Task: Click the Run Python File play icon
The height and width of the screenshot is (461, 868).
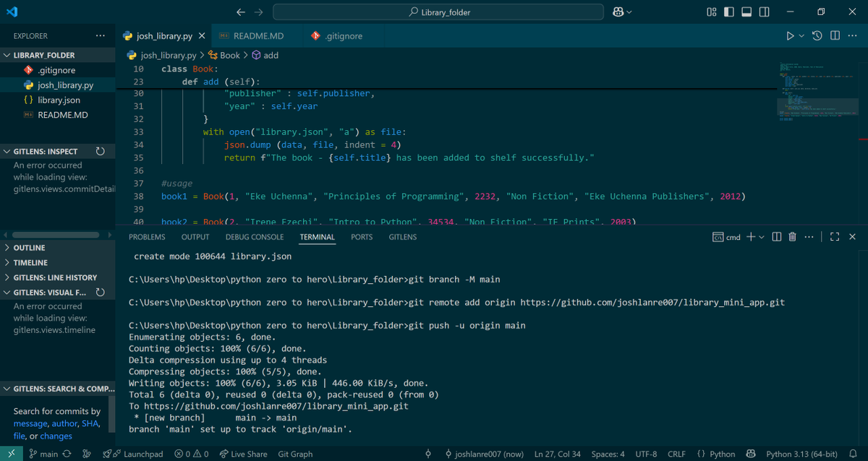Action: tap(790, 35)
